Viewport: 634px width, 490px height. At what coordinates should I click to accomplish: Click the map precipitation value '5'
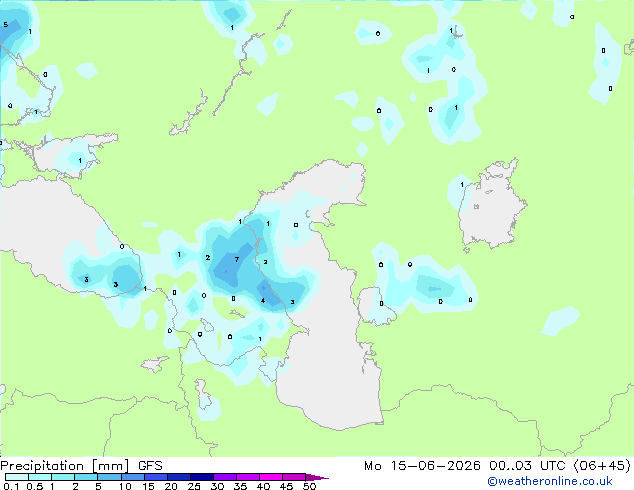6,25
